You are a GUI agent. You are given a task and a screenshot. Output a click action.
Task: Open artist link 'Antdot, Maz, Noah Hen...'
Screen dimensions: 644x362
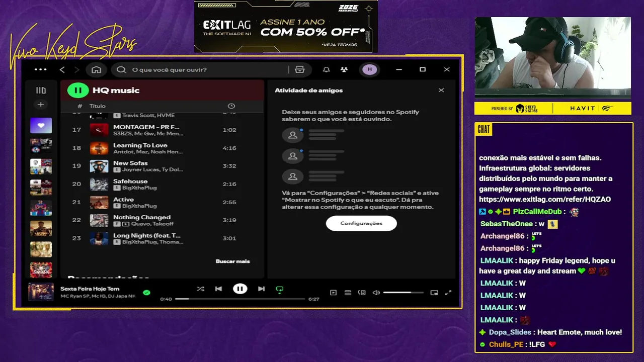148,151
